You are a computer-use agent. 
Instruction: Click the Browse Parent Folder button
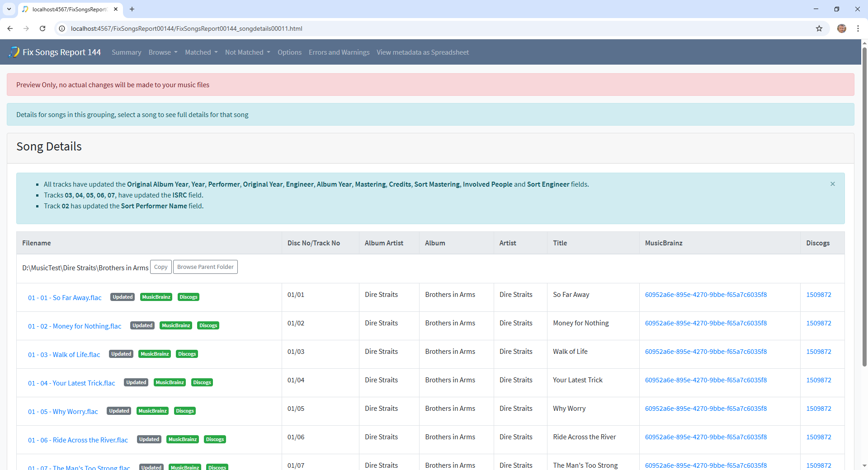click(205, 267)
